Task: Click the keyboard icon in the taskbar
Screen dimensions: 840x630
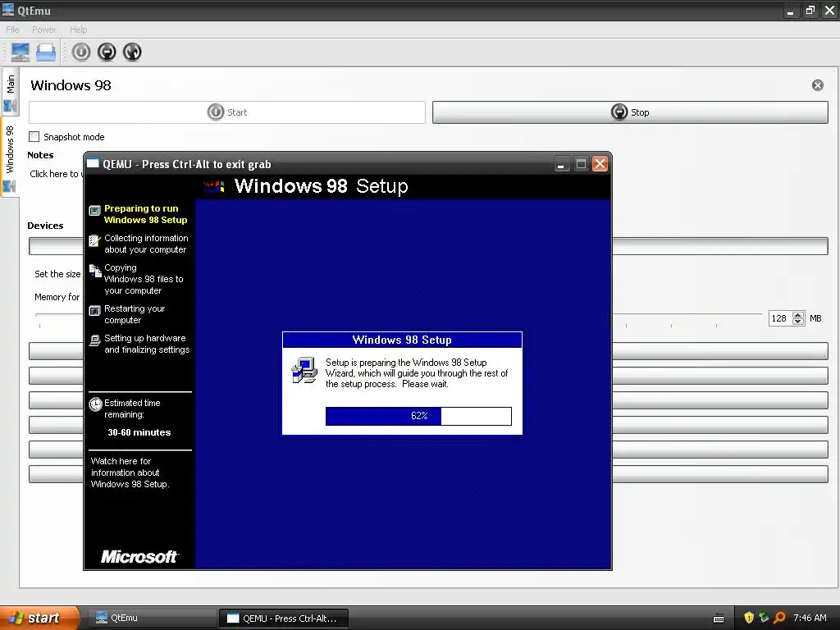Action: [x=719, y=619]
